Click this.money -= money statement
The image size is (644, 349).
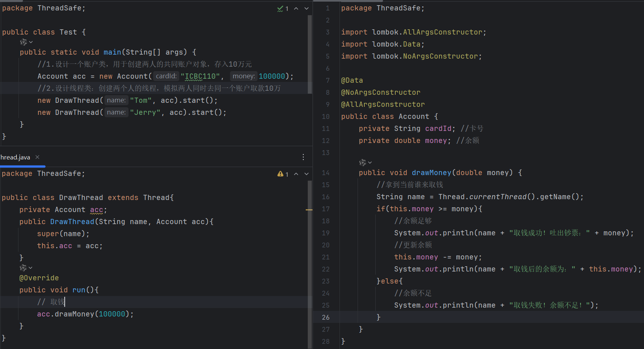438,257
